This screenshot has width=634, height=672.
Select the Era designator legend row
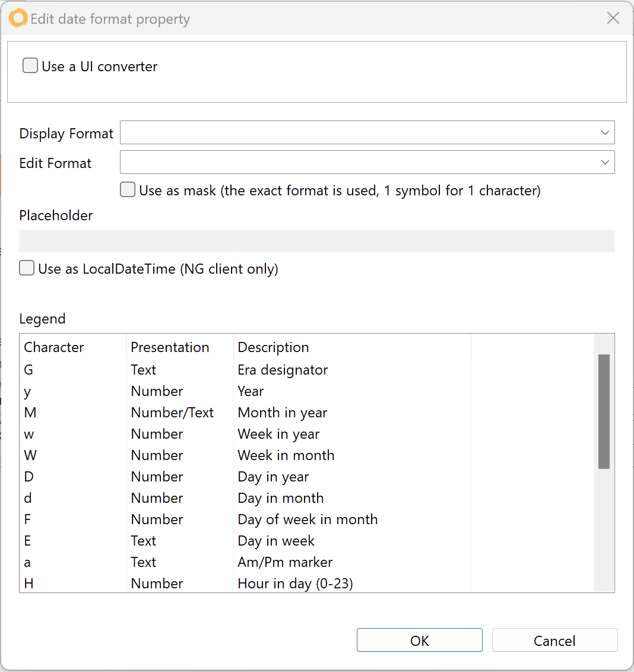(282, 370)
